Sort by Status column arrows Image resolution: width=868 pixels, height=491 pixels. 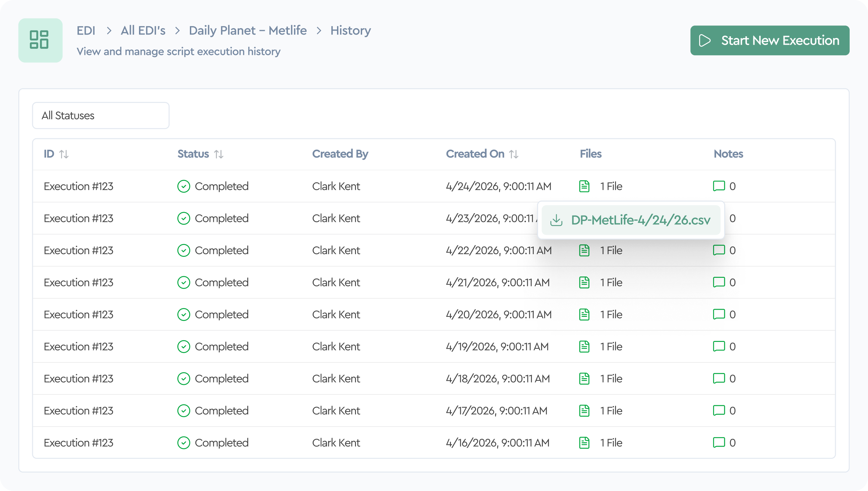point(219,155)
